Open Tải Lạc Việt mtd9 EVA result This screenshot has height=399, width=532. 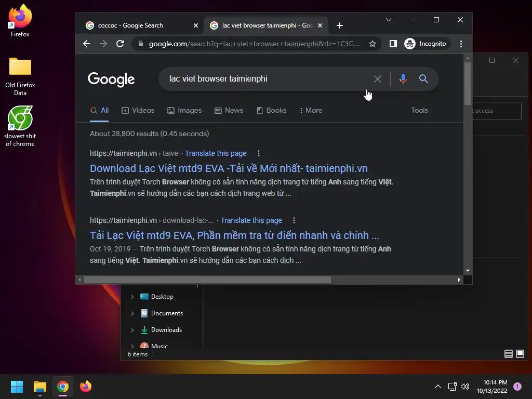[x=234, y=235]
